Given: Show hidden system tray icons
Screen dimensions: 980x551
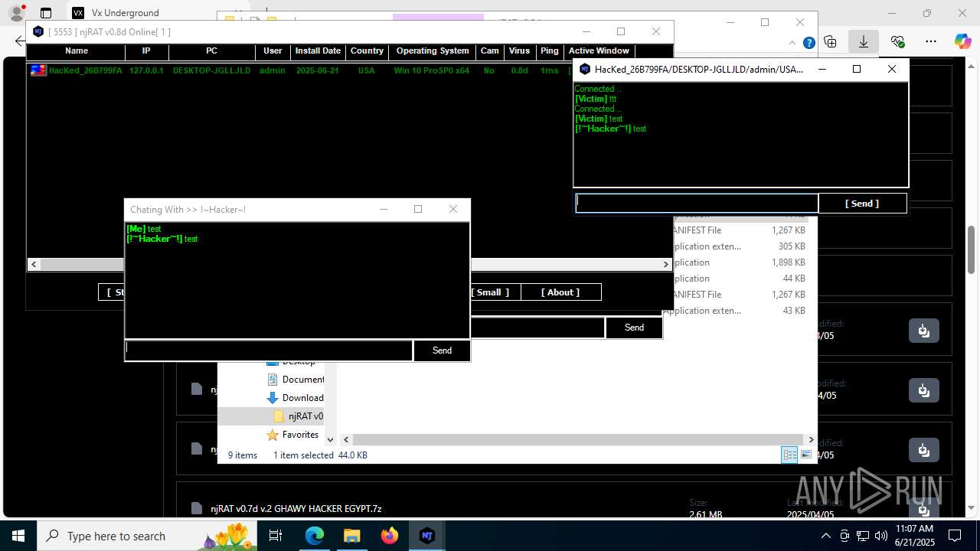Looking at the screenshot, I should coord(825,536).
